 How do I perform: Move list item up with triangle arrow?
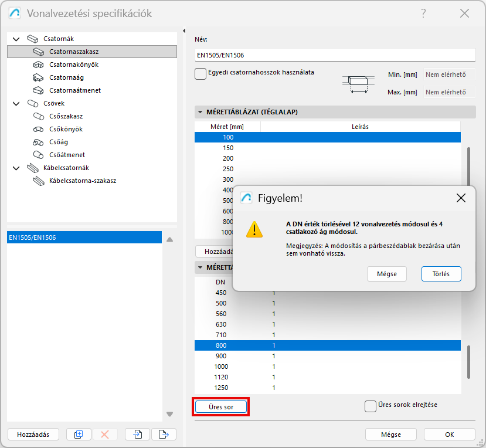(169, 240)
